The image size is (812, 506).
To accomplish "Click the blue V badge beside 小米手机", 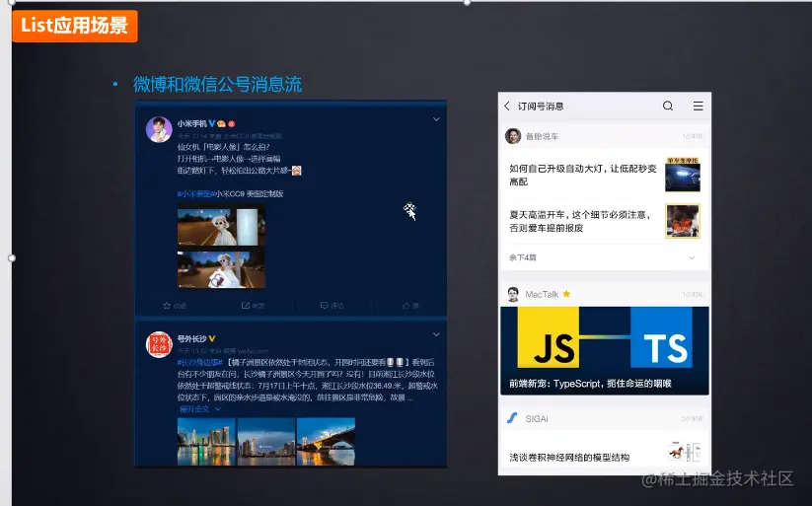I will tap(212, 123).
